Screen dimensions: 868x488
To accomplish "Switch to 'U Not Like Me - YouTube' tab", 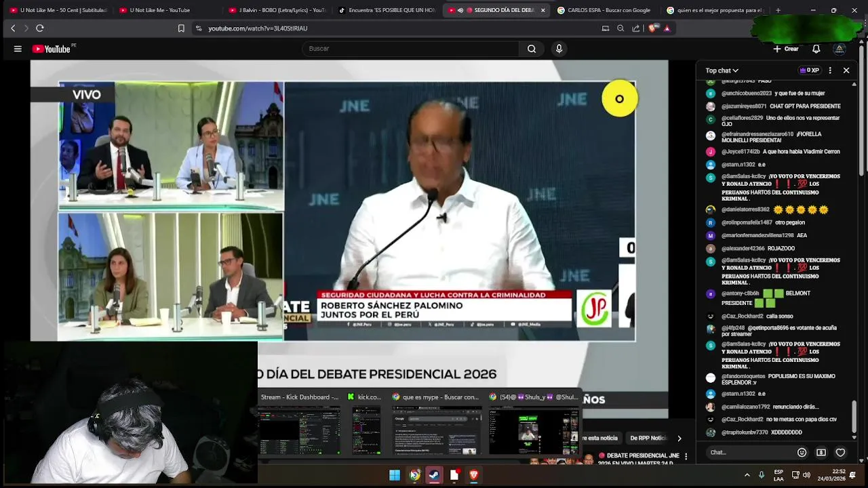I will [x=163, y=10].
